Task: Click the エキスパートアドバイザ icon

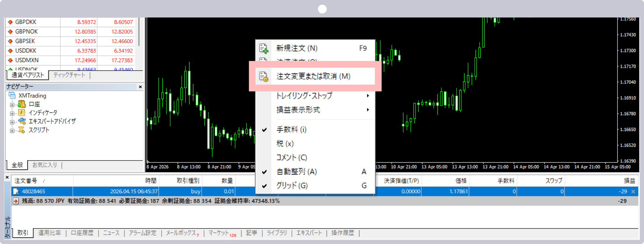Action: coord(22,121)
